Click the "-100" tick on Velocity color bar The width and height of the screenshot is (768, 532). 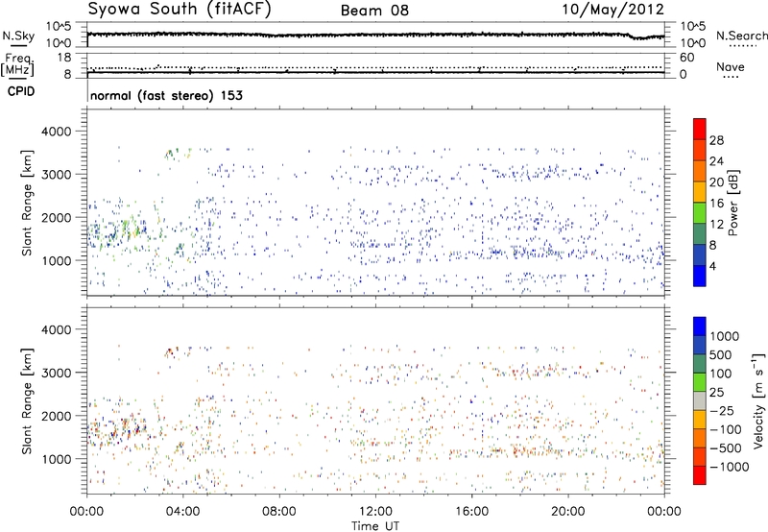[726, 429]
